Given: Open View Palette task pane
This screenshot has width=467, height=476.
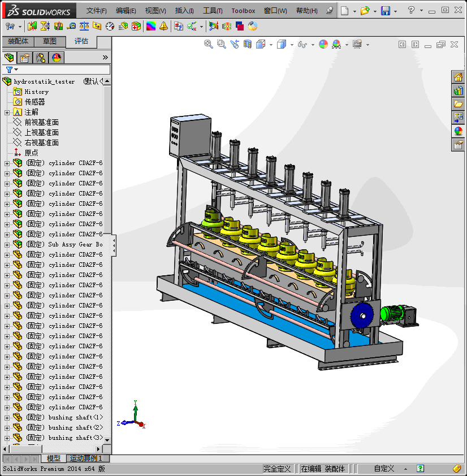Looking at the screenshot, I should [458, 118].
